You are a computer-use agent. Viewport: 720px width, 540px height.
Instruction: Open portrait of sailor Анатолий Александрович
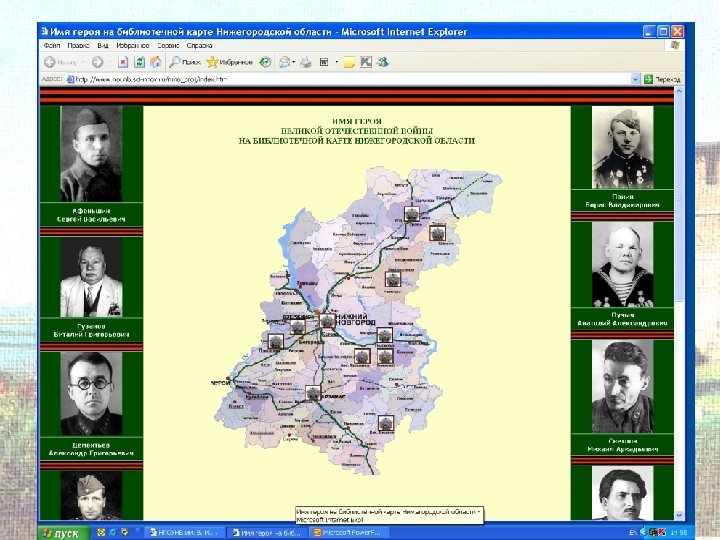point(623,264)
